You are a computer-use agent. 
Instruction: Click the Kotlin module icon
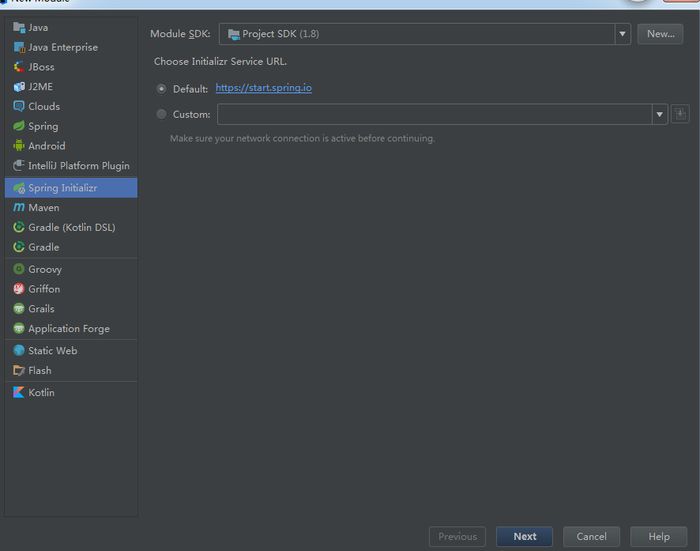tap(19, 392)
